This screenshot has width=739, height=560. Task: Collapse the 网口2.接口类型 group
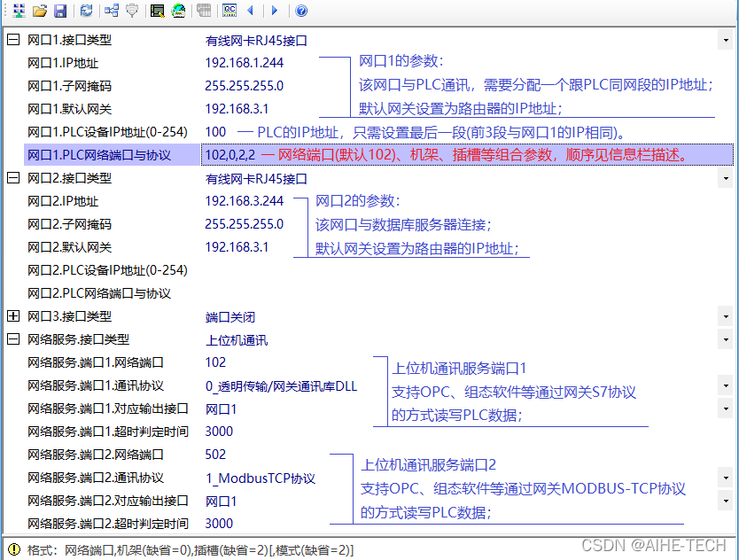[x=13, y=178]
